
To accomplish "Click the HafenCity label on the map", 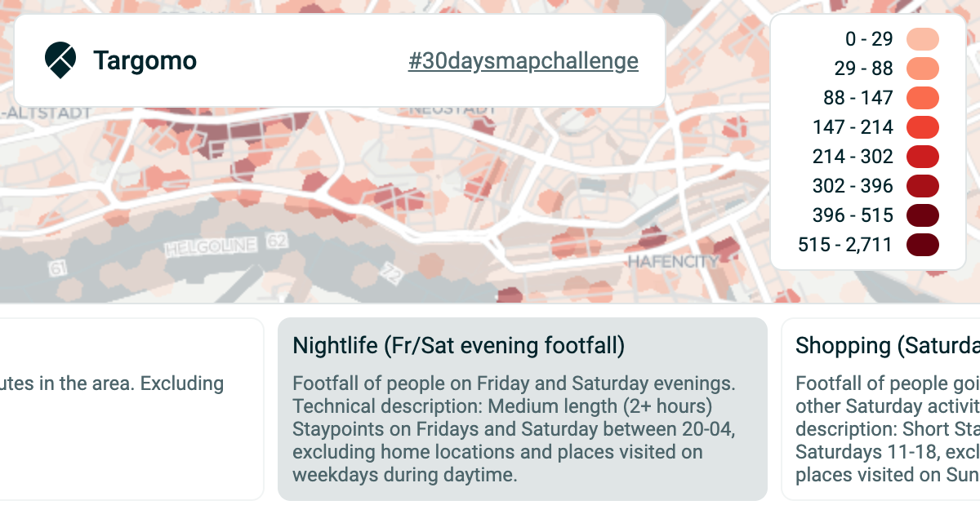I will click(x=673, y=262).
